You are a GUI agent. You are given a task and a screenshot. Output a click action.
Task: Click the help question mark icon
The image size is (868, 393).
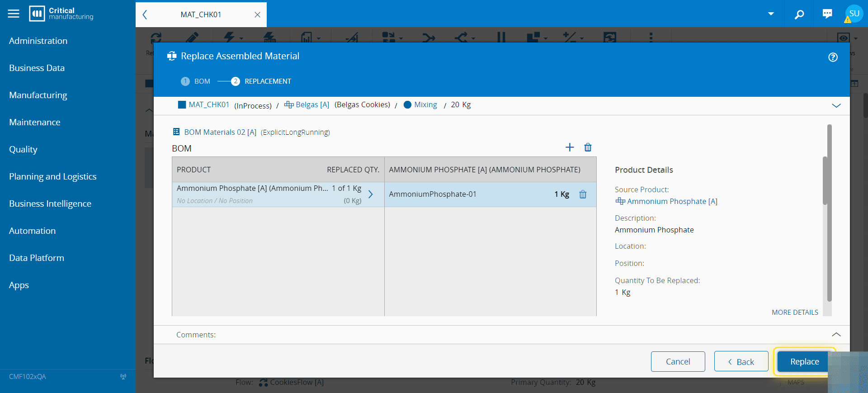tap(833, 57)
